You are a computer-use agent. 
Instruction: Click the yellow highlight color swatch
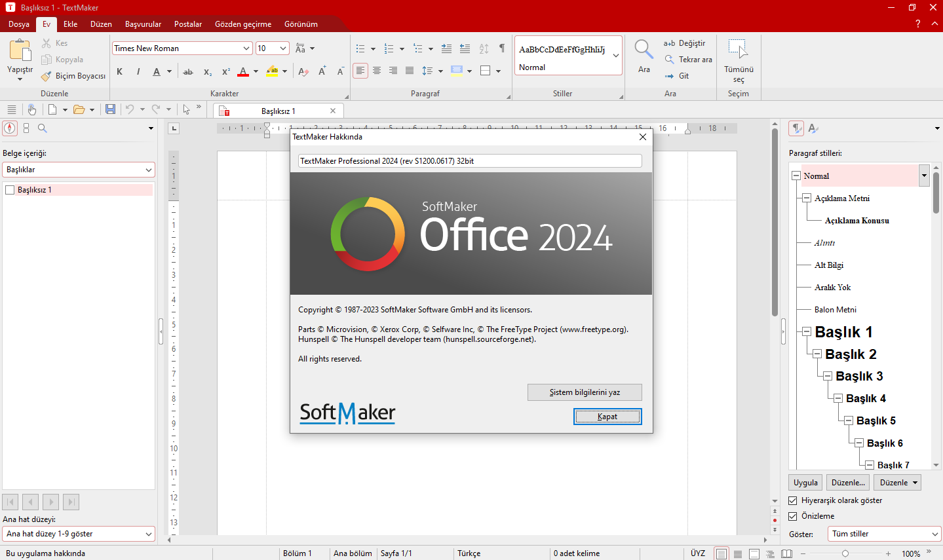(x=272, y=71)
